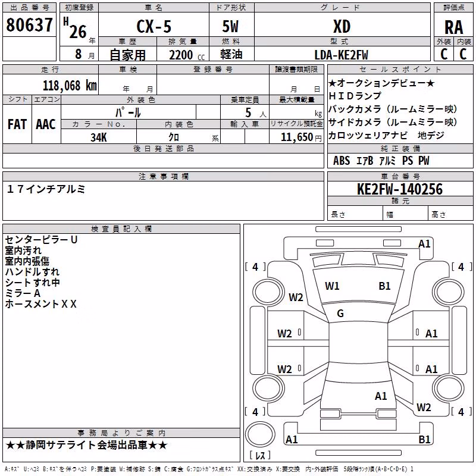Image resolution: width=476 pixels, height=476 pixels.
Task: Select the A1 mark on the rear hatch
Action: (x=381, y=396)
